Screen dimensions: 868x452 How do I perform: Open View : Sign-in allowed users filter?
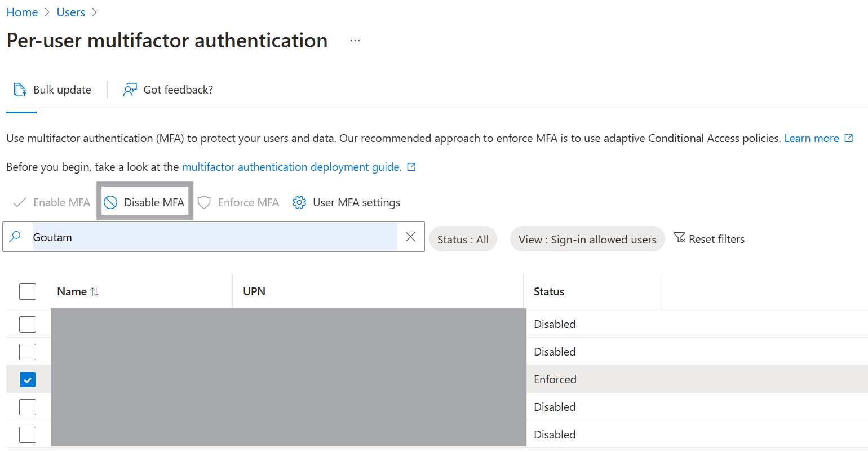click(x=587, y=239)
